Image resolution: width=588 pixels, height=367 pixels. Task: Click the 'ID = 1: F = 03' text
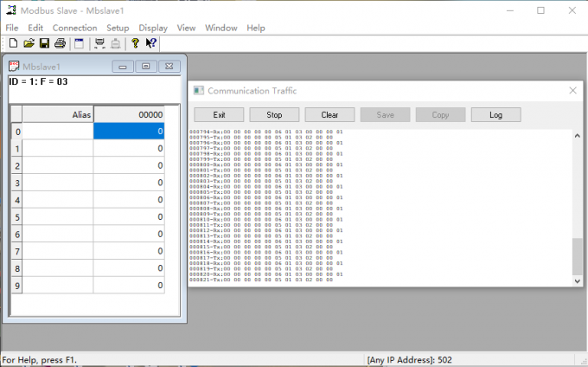click(x=38, y=81)
